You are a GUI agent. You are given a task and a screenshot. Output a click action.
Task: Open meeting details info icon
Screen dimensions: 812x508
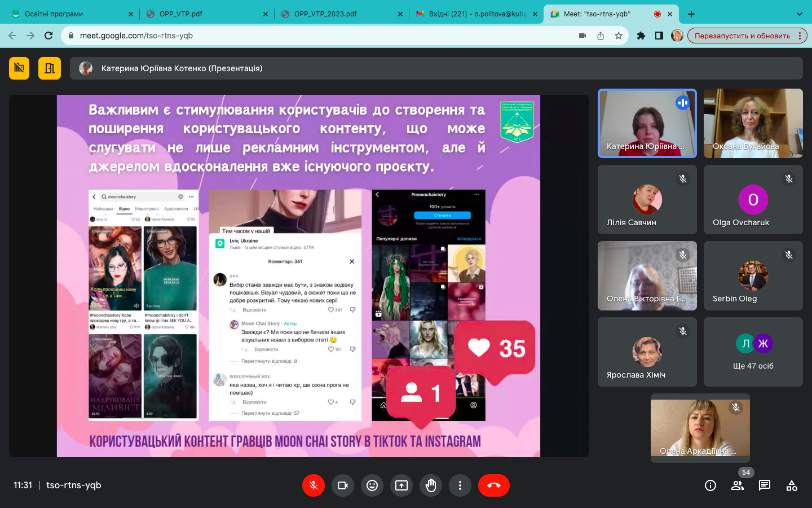(710, 485)
